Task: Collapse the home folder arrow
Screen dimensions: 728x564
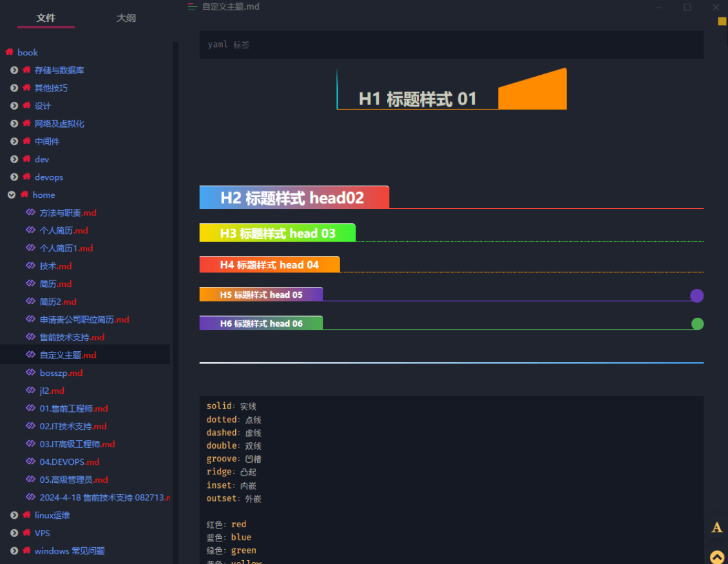Action: point(12,195)
